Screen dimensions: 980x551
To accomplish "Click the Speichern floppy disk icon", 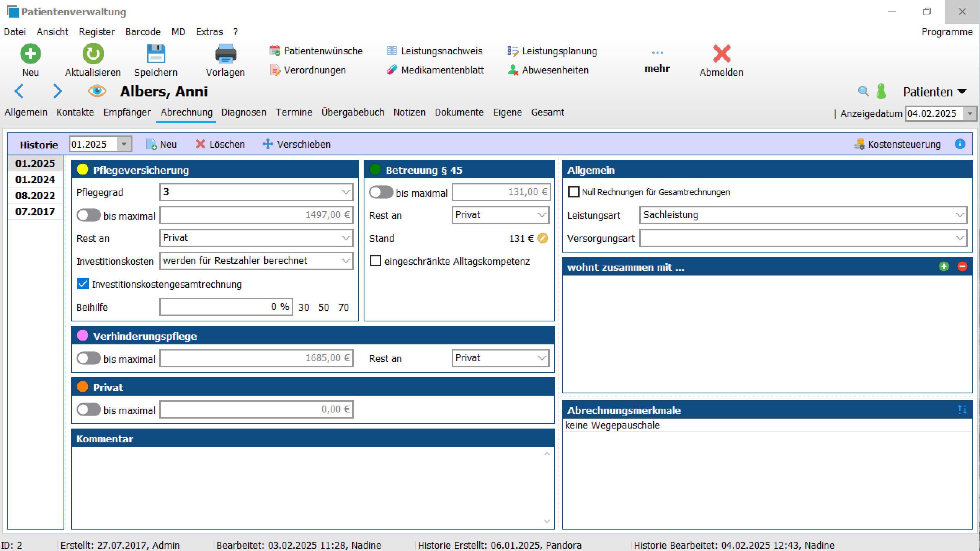I will click(x=156, y=54).
